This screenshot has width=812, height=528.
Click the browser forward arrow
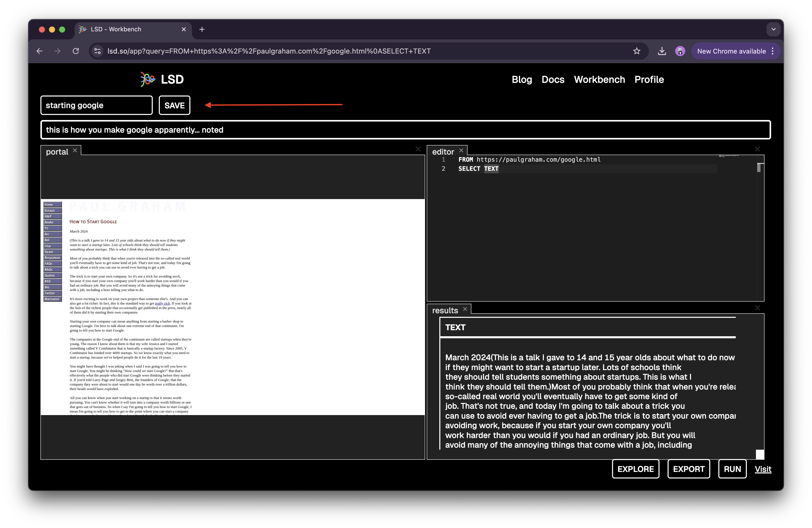pos(57,51)
